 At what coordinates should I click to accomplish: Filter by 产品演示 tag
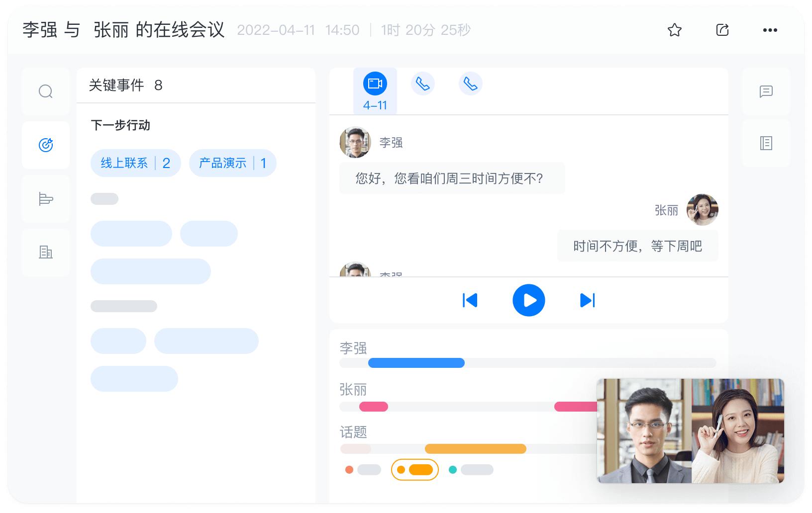(232, 163)
